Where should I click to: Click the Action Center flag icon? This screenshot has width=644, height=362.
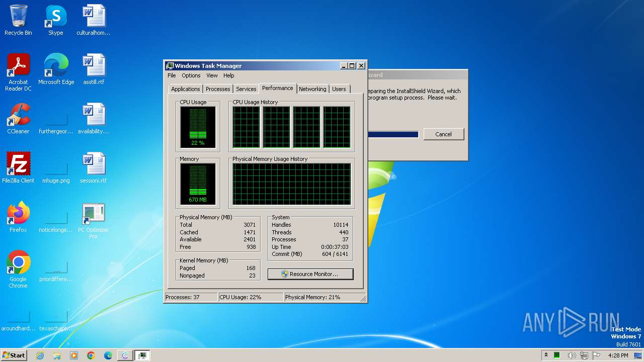(596, 355)
